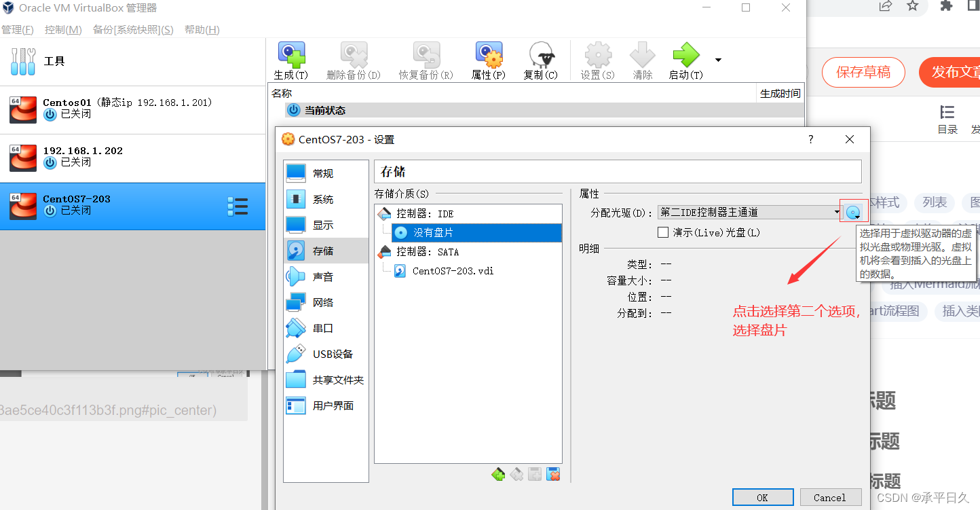This screenshot has width=980, height=510.
Task: Open the 管理(F) menu
Action: click(x=18, y=30)
